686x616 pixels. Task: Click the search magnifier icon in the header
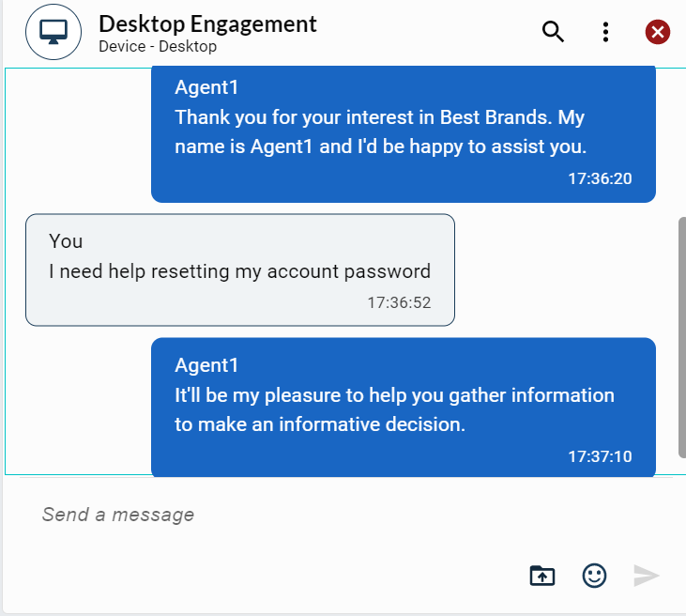[554, 32]
